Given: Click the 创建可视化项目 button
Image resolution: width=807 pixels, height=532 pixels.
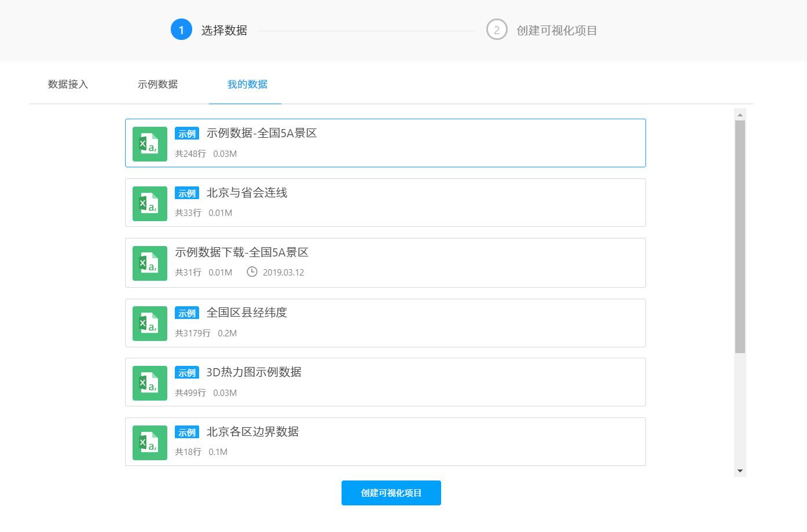Looking at the screenshot, I should pyautogui.click(x=391, y=493).
